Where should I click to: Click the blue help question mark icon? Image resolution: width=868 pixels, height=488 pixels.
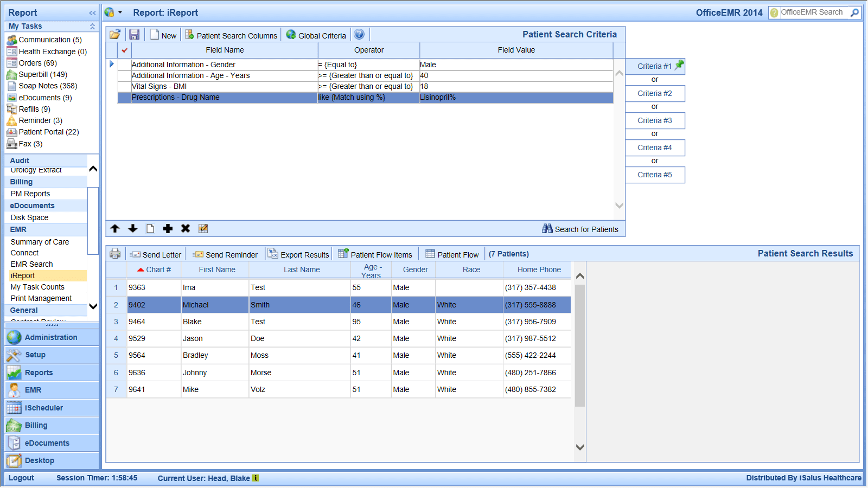pos(359,35)
